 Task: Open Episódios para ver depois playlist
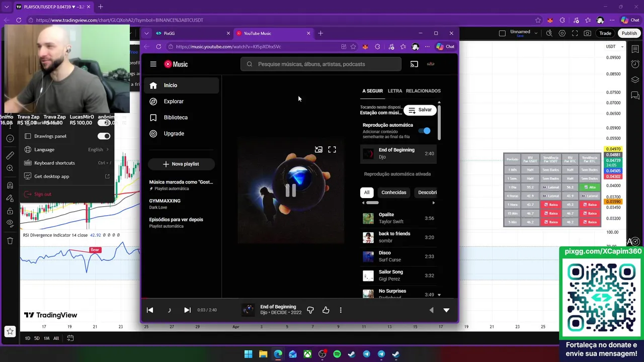[x=182, y=223]
